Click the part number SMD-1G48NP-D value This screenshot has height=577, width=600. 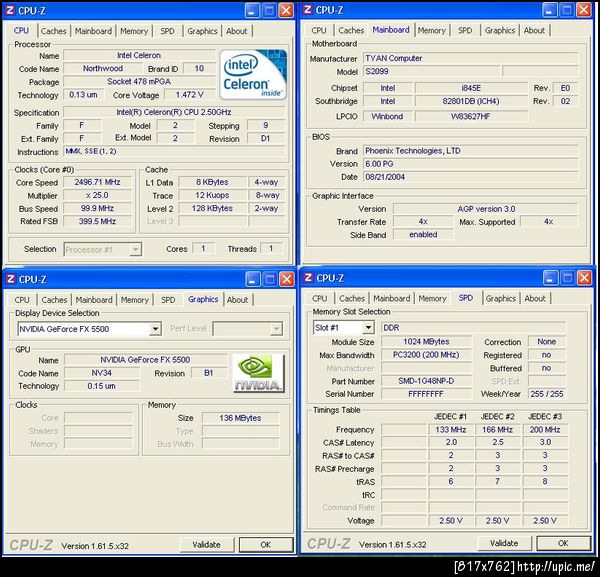426,381
